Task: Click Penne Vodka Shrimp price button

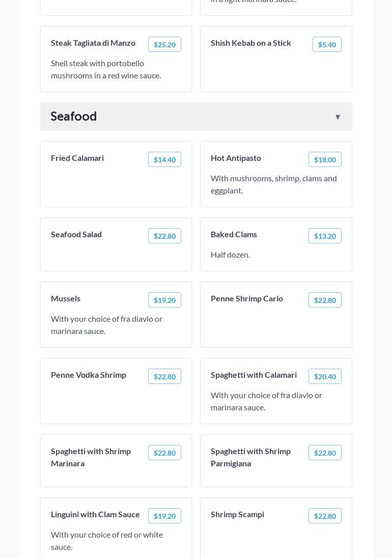Action: (x=164, y=377)
